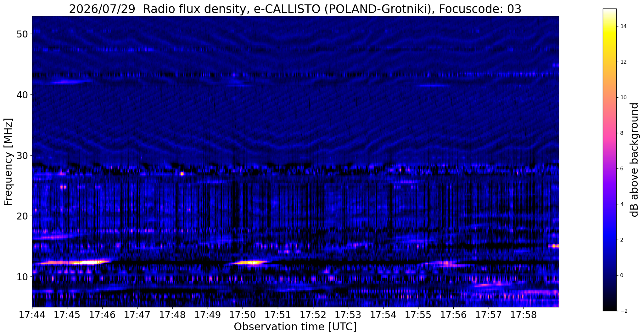The height and width of the screenshot is (336, 644).
Task: Click the 17:58 time axis label
Action: tap(524, 315)
